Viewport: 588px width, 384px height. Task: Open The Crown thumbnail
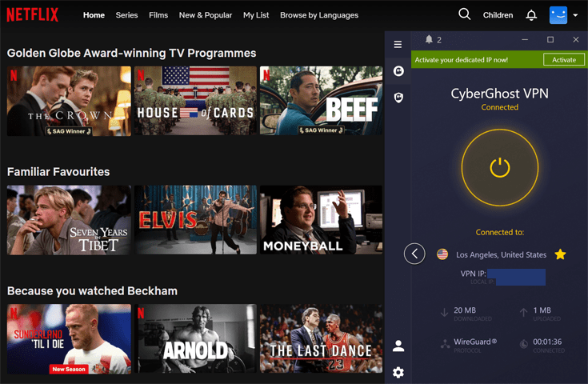pyautogui.click(x=69, y=101)
